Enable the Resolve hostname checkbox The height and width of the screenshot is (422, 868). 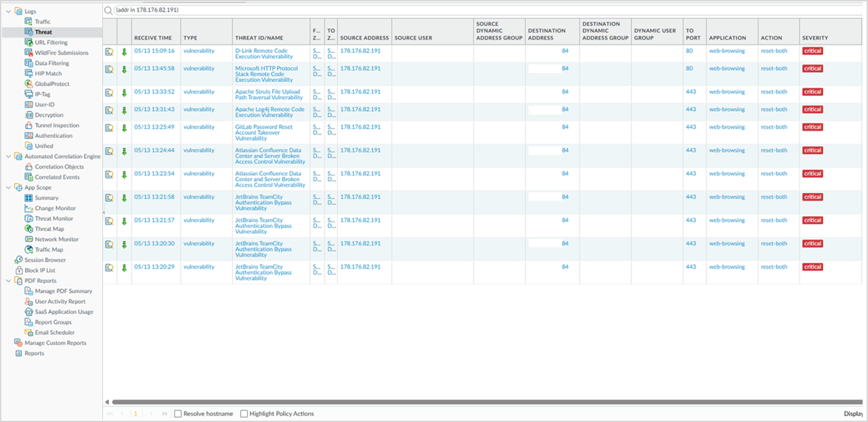(x=178, y=414)
